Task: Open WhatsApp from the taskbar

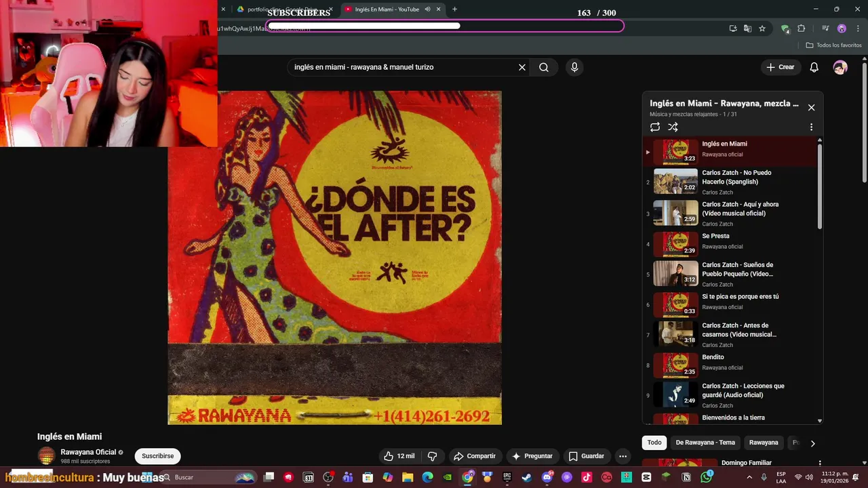Action: click(707, 477)
